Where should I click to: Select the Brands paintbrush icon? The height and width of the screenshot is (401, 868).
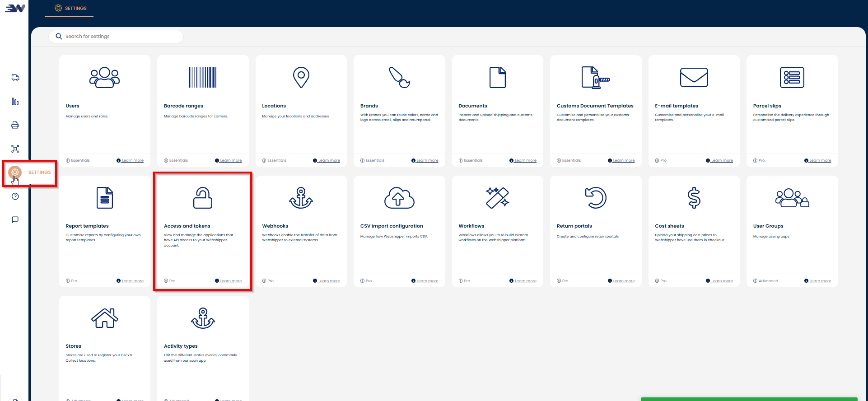tap(399, 77)
